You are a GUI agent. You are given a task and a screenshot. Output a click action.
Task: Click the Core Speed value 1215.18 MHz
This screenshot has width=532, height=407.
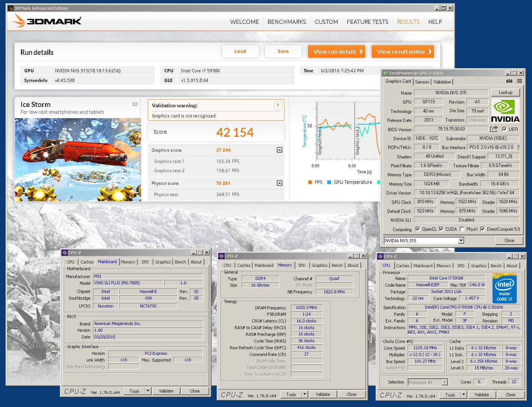[425, 348]
